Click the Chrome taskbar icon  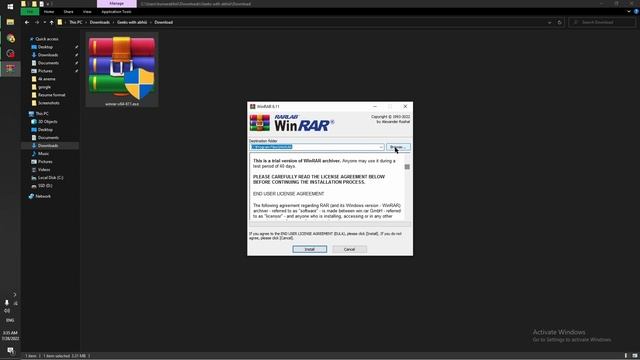[10, 38]
